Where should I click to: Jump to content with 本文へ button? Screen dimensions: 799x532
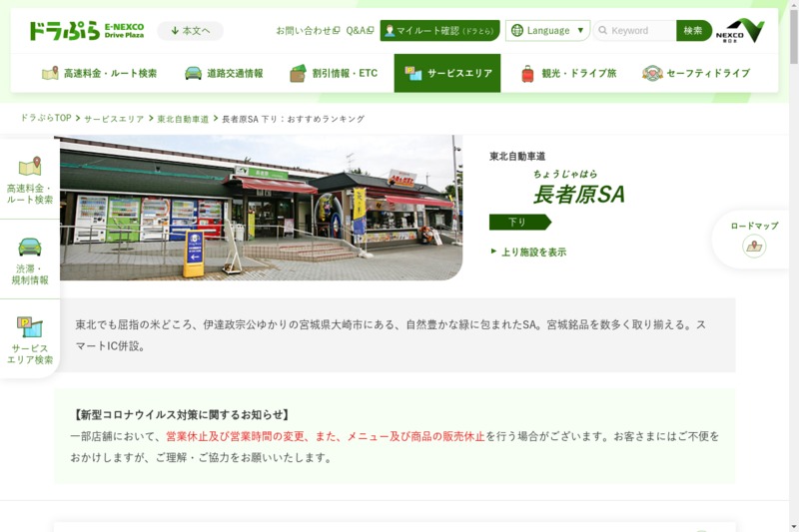click(x=190, y=31)
